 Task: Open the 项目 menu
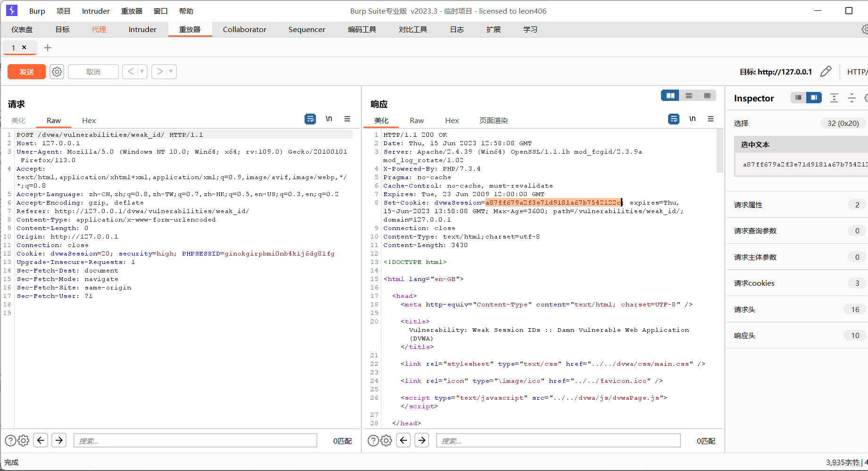(63, 11)
